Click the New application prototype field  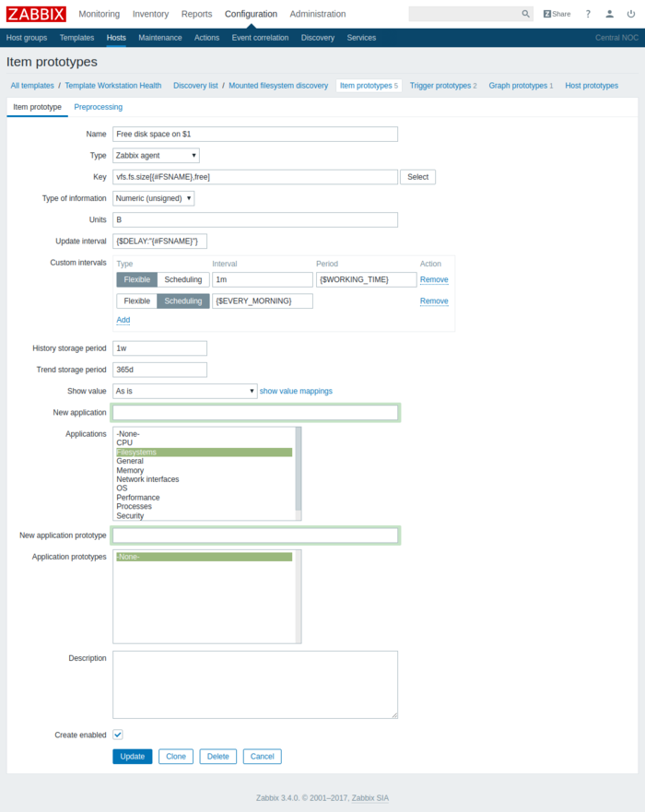click(x=255, y=535)
